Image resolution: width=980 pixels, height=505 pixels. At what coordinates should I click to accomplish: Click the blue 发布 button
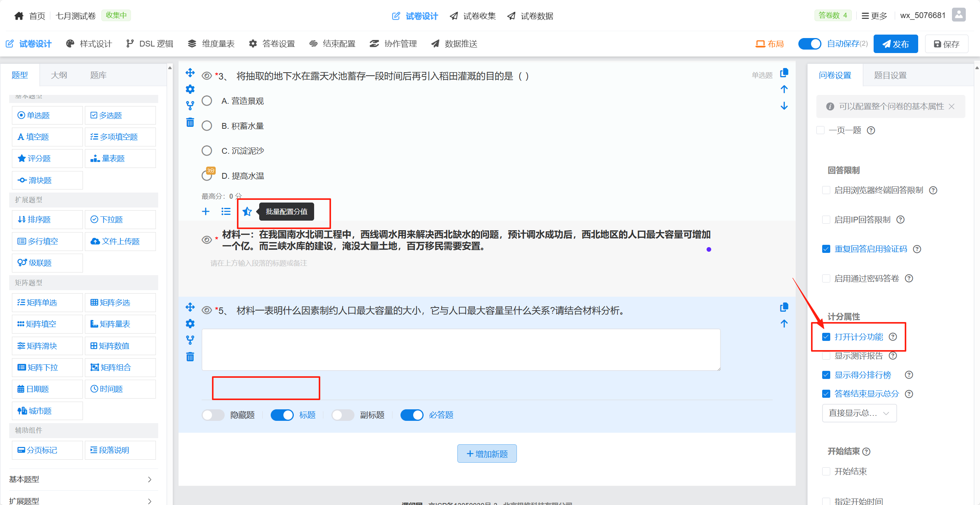[895, 44]
